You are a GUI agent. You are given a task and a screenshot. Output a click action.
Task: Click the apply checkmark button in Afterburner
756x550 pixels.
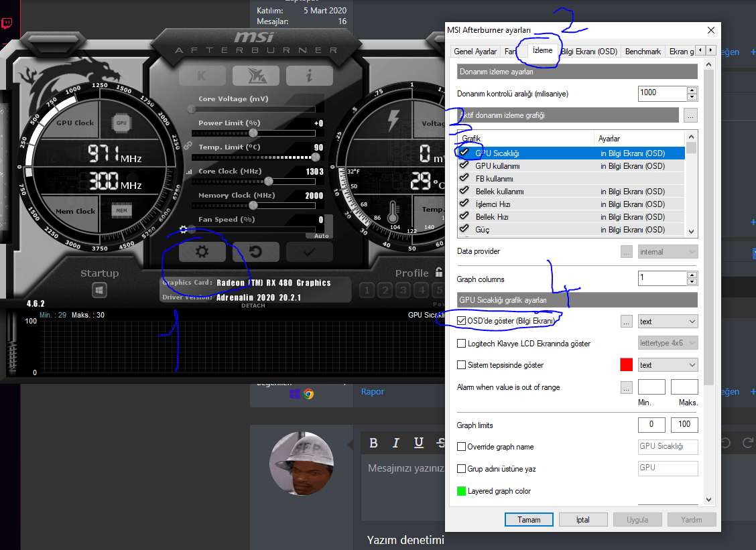pos(309,252)
